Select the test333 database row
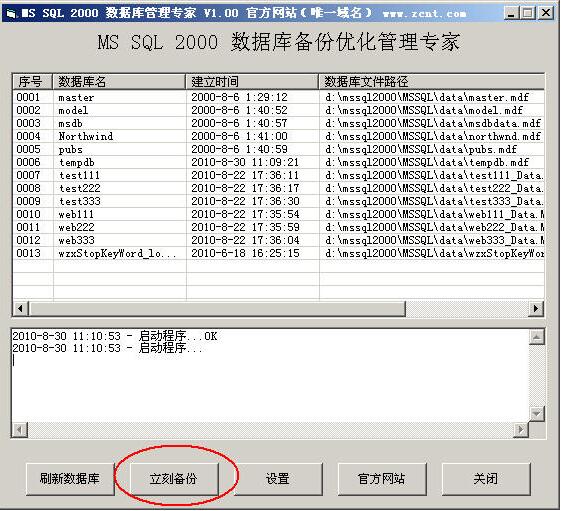 pyautogui.click(x=278, y=201)
